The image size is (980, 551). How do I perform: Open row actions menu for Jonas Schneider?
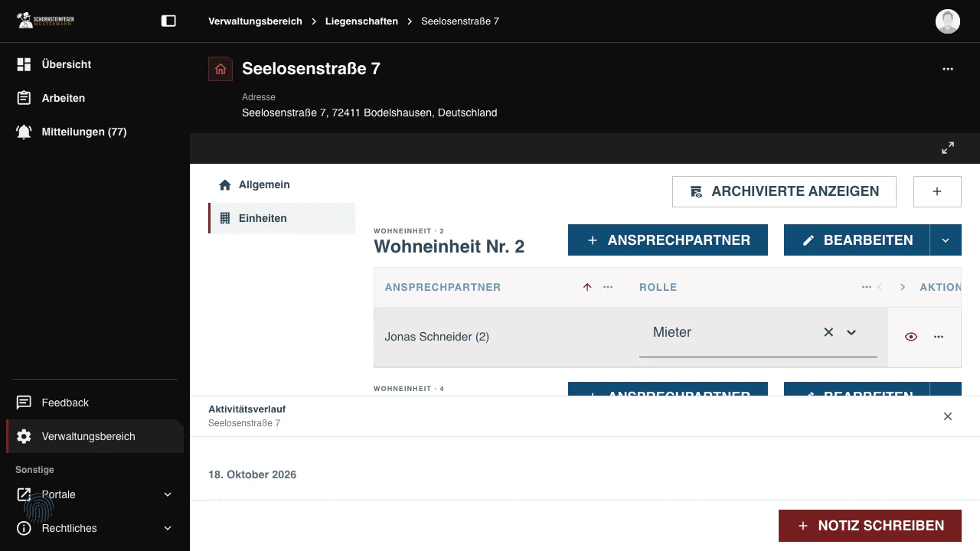point(939,337)
